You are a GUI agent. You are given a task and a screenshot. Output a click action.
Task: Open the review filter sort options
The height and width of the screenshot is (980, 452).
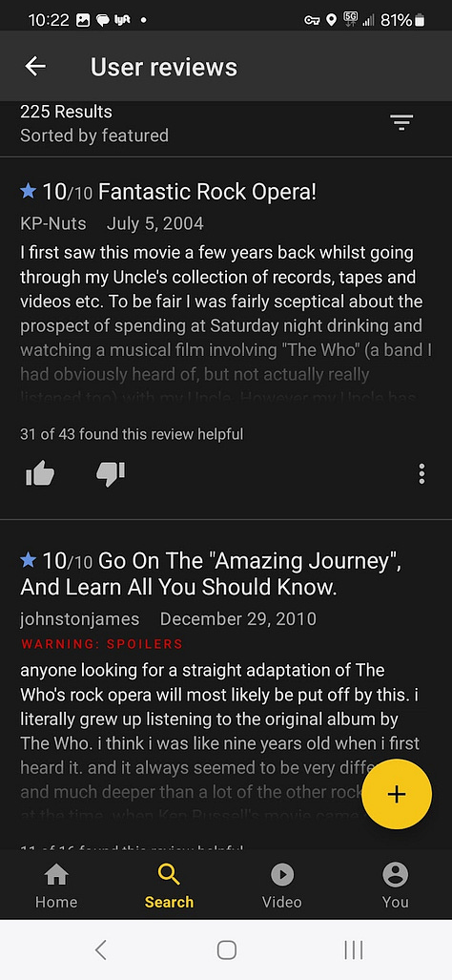click(x=401, y=122)
